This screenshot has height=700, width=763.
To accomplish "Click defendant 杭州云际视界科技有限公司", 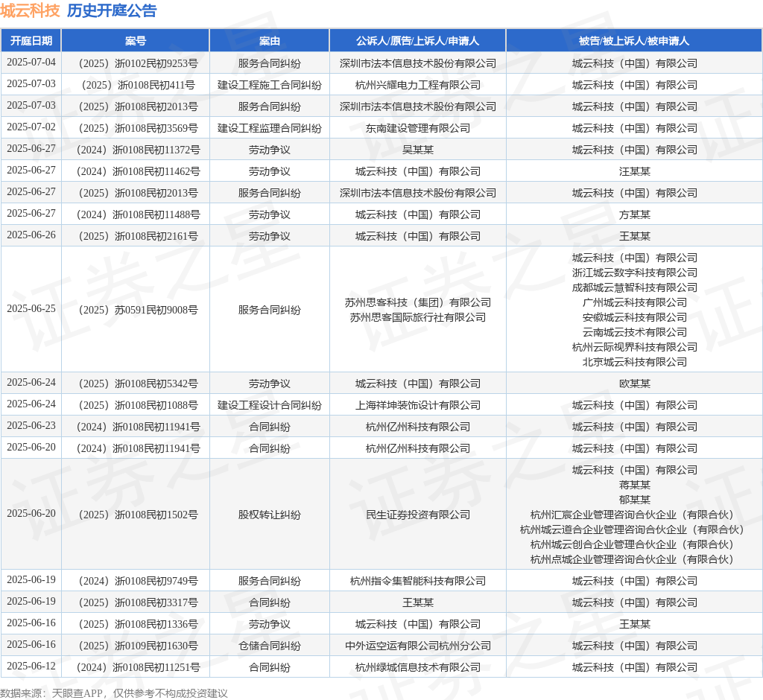I will 635,347.
